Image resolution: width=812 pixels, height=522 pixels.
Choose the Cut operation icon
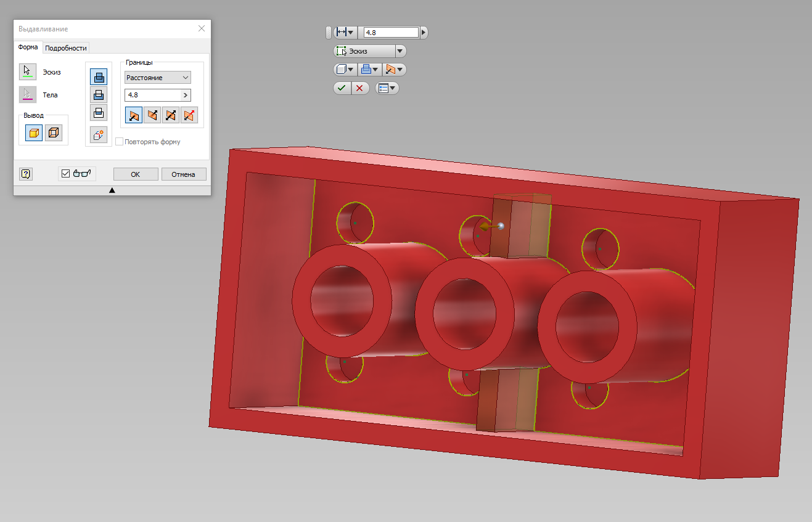99,94
